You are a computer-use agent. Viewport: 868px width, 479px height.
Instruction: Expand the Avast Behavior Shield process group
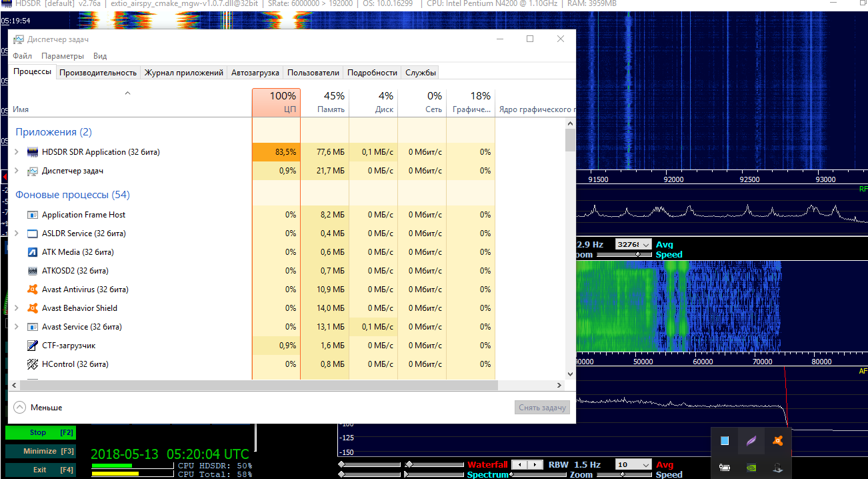point(17,308)
